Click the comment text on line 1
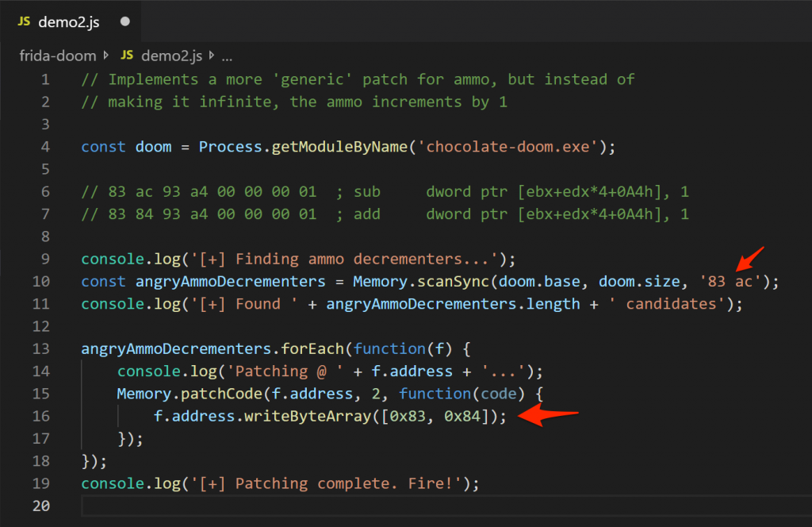The height and width of the screenshot is (527, 812). [358, 79]
